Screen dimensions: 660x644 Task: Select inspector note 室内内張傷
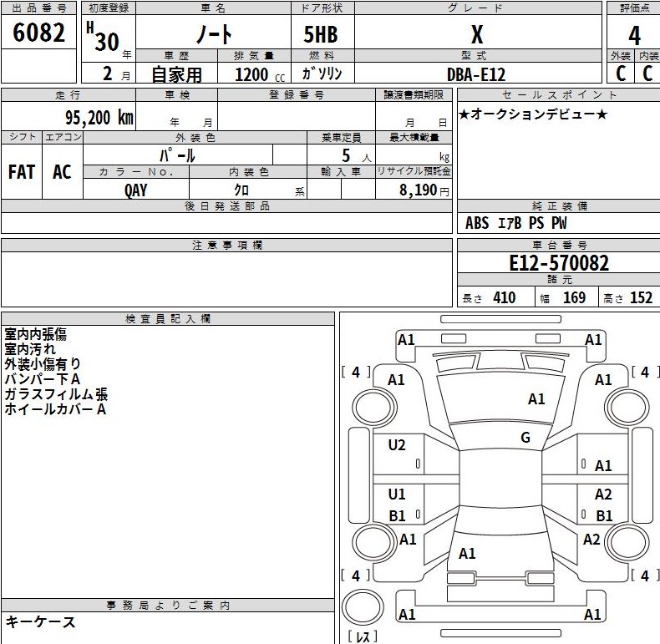click(35, 334)
